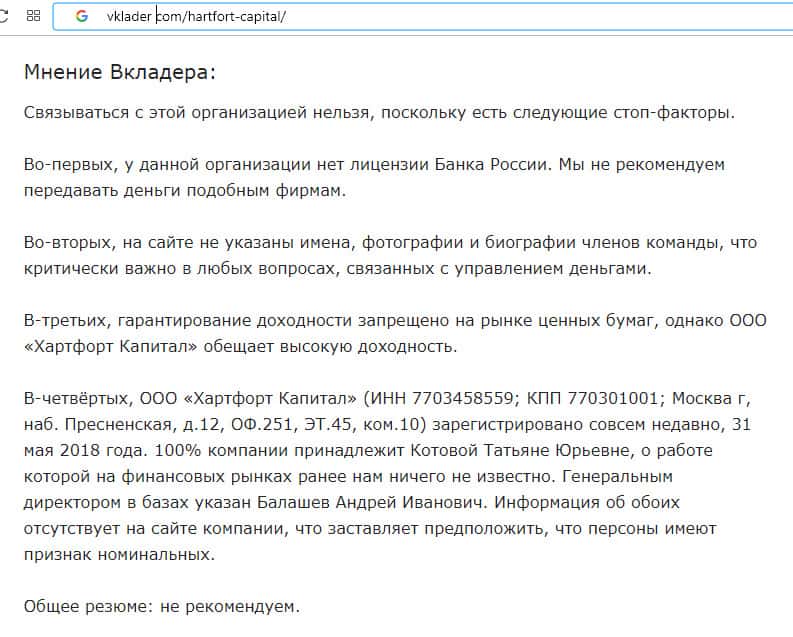
Task: Focus the vklader.com/hartfort-capital/ address bar
Action: tap(423, 16)
